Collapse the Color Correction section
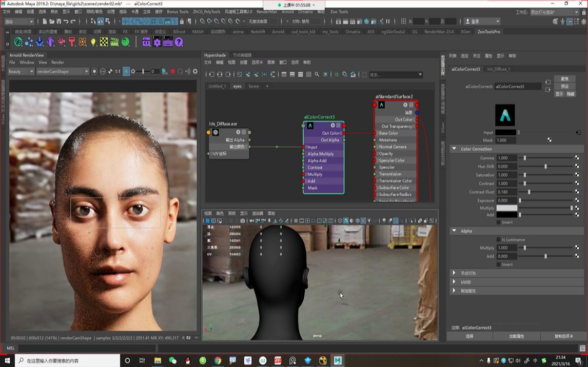Viewport: 588px width, 367px height. click(x=454, y=149)
